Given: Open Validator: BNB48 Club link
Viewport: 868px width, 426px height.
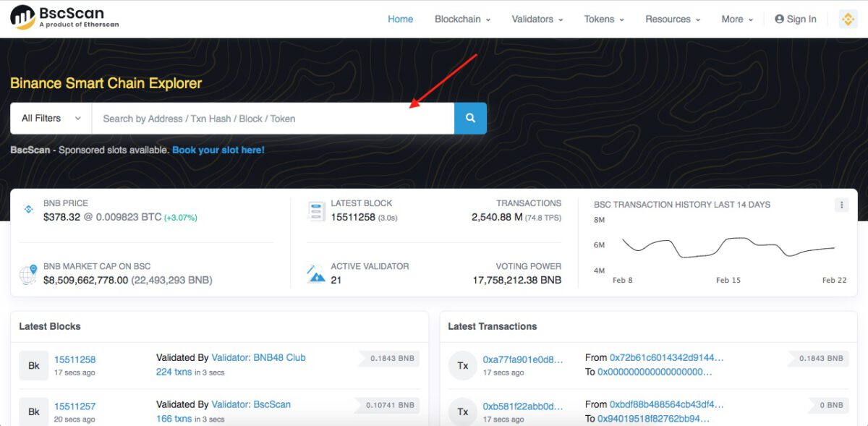Looking at the screenshot, I should [x=258, y=357].
